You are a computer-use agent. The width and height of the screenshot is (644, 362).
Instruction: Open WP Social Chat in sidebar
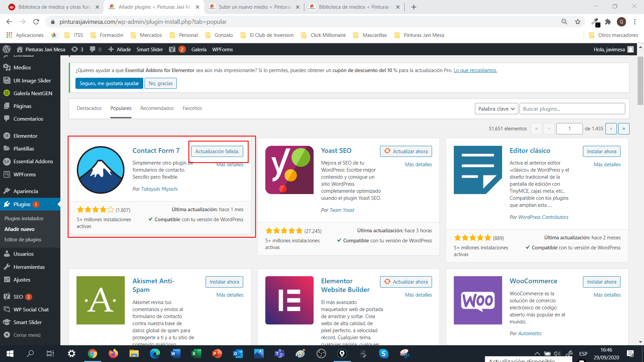pos(30,309)
